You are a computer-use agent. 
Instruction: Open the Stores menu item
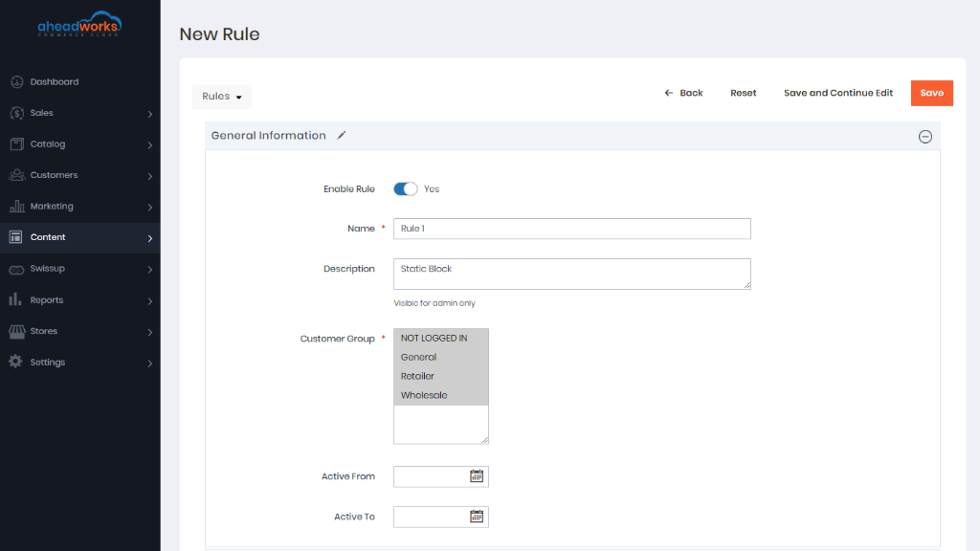pos(80,331)
